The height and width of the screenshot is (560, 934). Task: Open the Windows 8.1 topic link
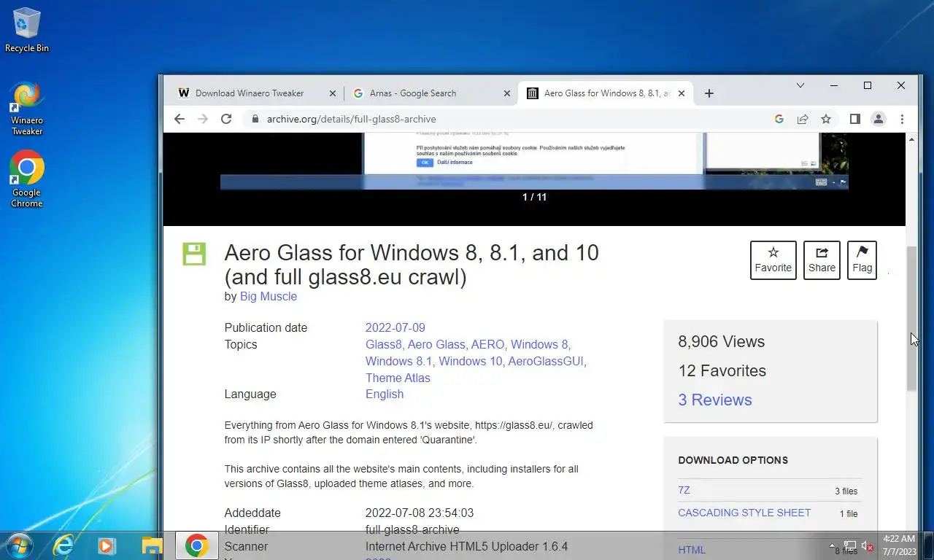coord(399,361)
